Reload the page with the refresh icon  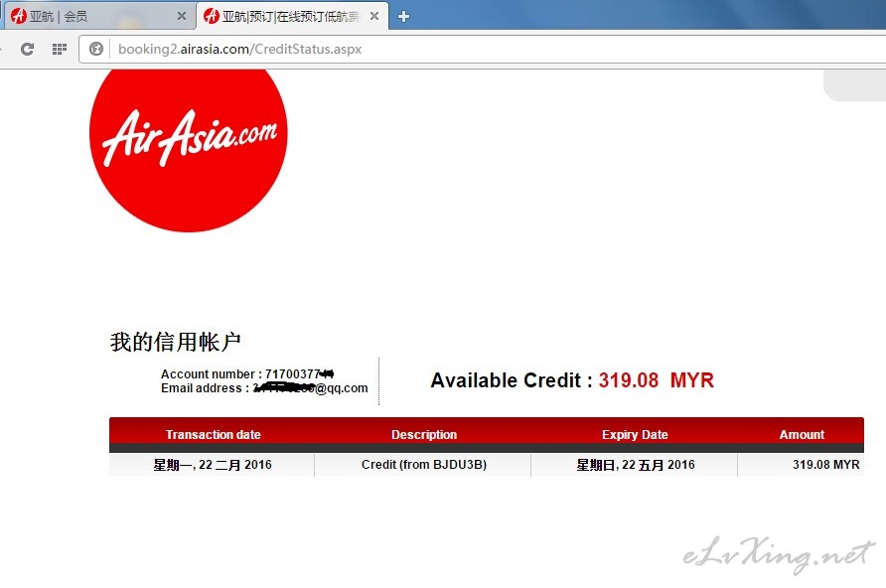point(27,49)
